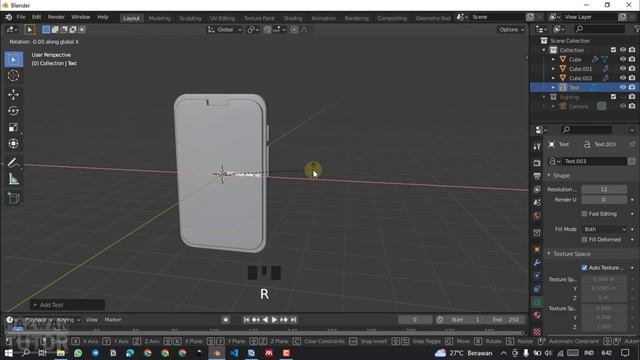Hide Cube.002 in viewport via eye icon
Screen dimensions: 640x360
tap(623, 78)
